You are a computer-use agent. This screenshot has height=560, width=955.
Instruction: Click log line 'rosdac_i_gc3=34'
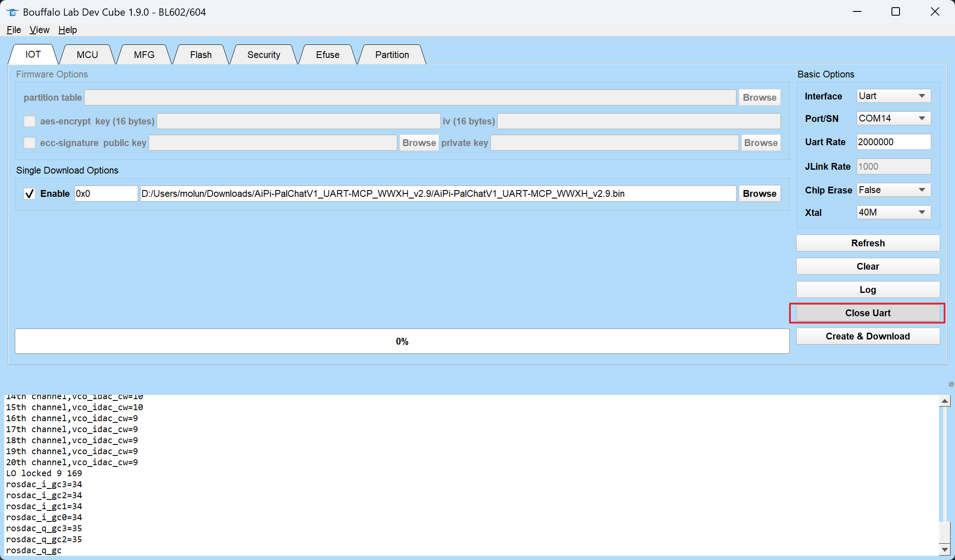[44, 484]
